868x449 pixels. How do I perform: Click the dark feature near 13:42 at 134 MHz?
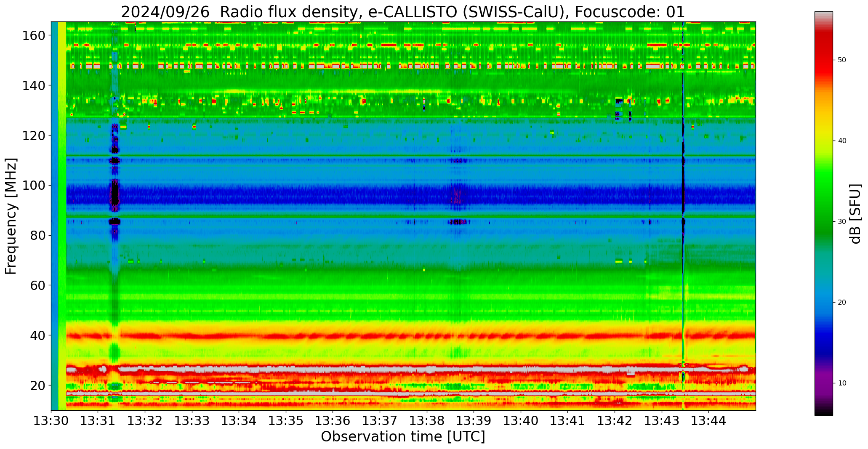coord(619,101)
